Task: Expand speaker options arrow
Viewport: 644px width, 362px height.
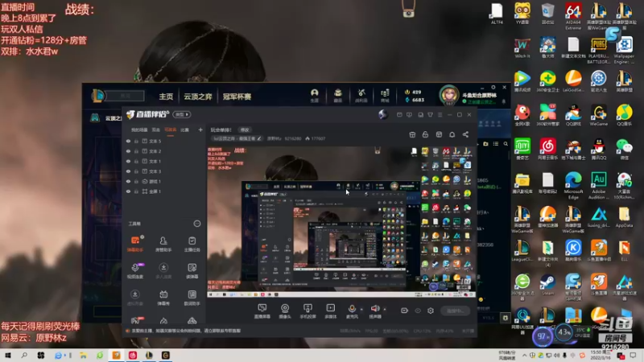Action: [385, 309]
